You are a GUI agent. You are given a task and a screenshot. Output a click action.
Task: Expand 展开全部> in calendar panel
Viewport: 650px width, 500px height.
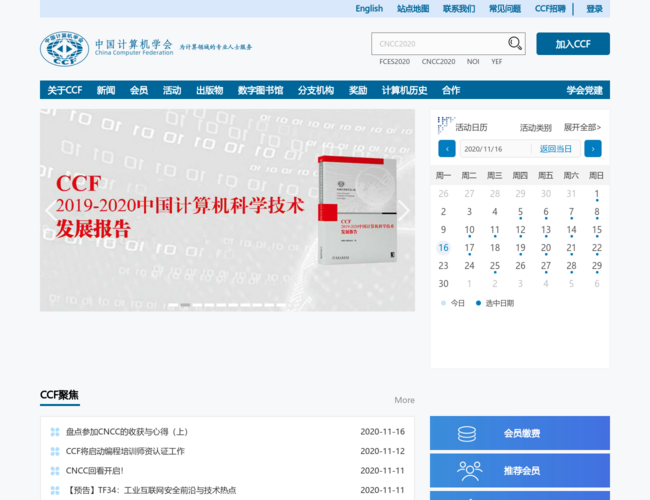click(x=582, y=128)
